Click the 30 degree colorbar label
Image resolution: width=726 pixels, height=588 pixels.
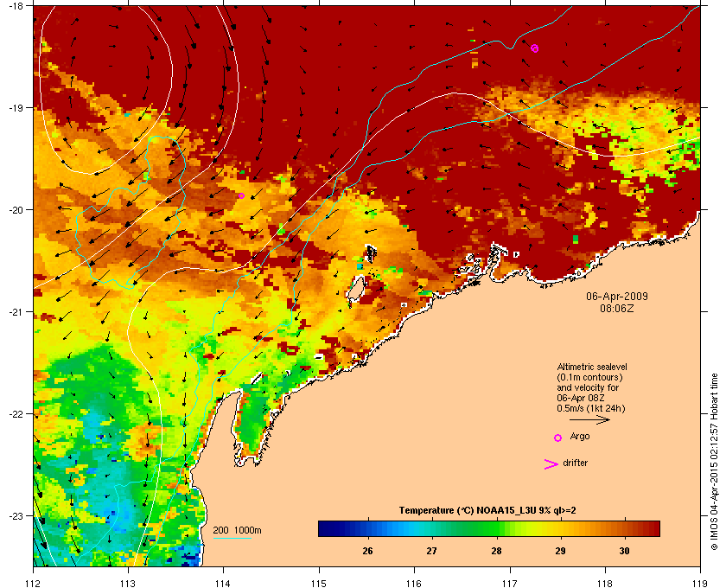(x=624, y=551)
